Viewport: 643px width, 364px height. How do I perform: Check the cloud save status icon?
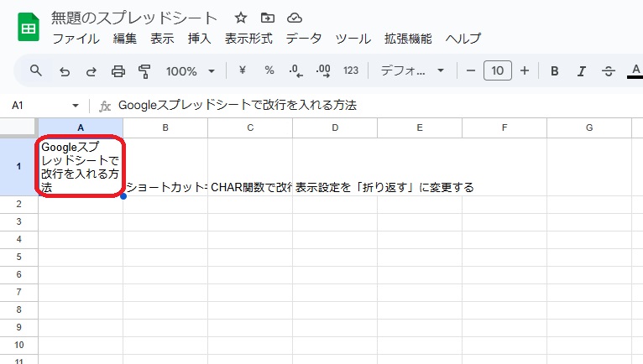point(295,18)
